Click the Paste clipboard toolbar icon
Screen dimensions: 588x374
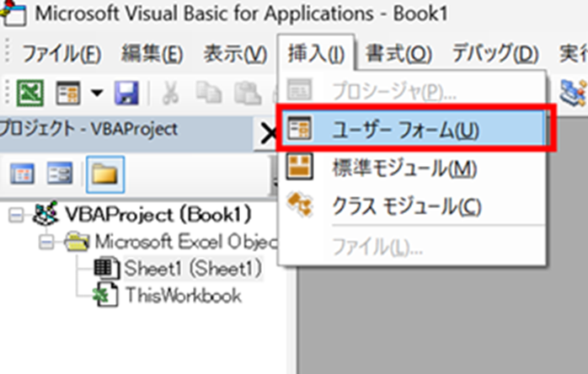(x=248, y=93)
